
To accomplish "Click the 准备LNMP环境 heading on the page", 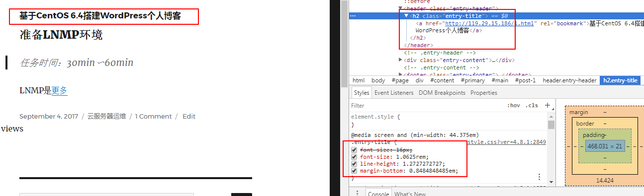I will point(61,35).
